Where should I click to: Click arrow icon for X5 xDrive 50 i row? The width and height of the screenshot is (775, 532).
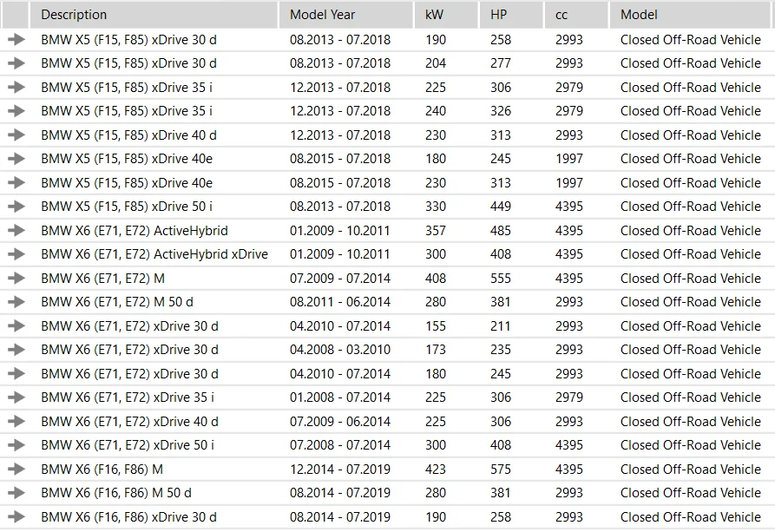pos(16,207)
